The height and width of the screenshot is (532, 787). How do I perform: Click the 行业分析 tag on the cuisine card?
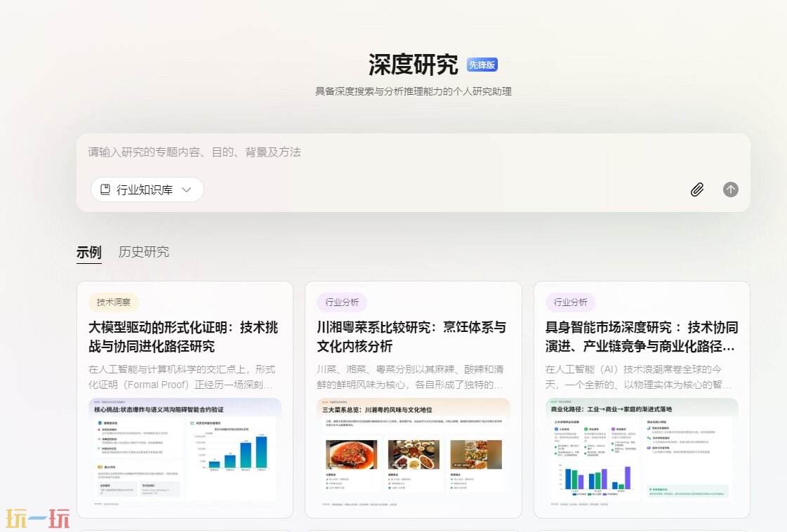(342, 302)
